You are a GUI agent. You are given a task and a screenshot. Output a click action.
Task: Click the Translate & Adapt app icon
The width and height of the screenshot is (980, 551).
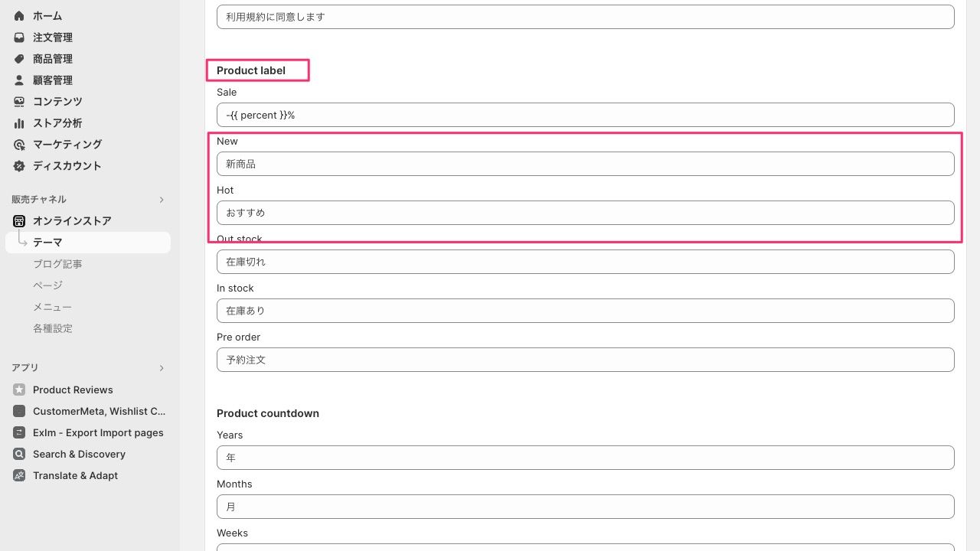(19, 475)
